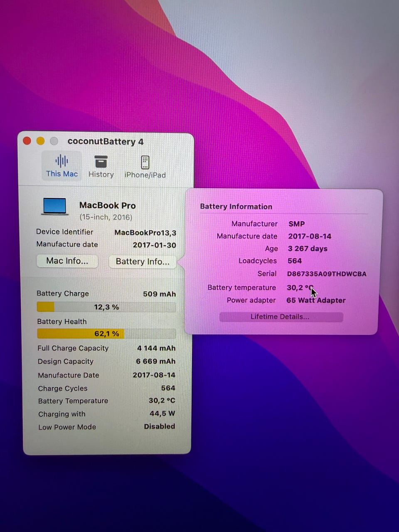Screen dimensions: 399x532
Task: Select the 2017-08-14 date in main window
Action: click(154, 375)
